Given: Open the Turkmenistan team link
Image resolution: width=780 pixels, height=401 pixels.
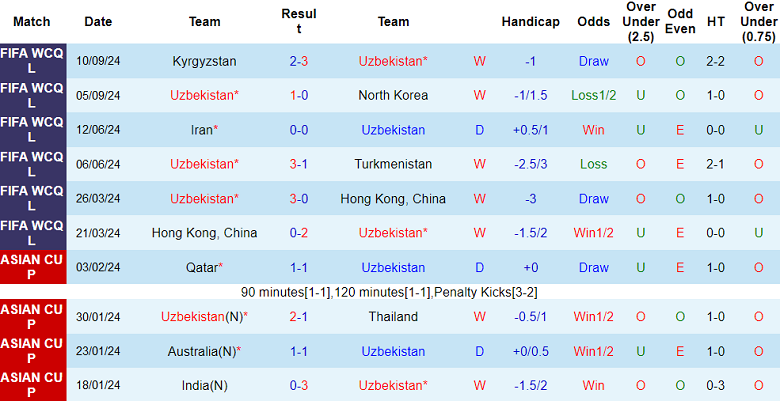Looking at the screenshot, I should [x=393, y=164].
